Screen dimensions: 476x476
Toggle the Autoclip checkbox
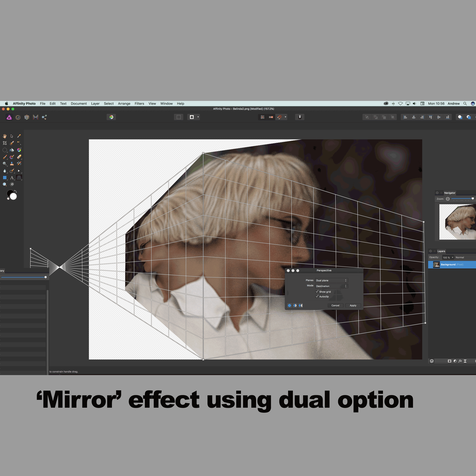317,296
